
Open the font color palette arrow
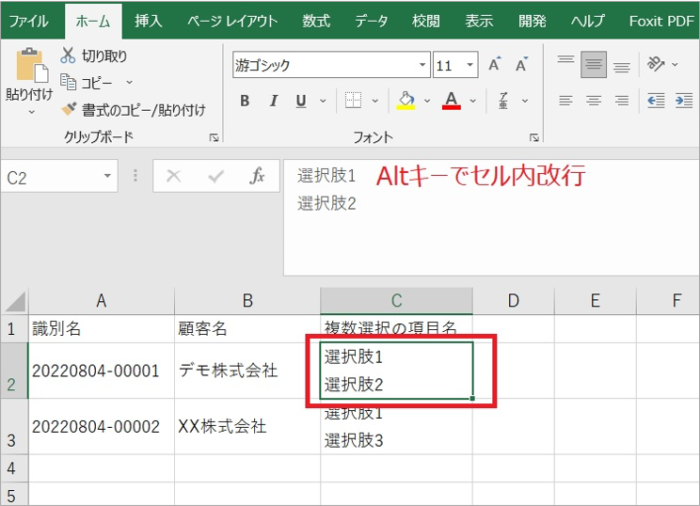tap(473, 101)
